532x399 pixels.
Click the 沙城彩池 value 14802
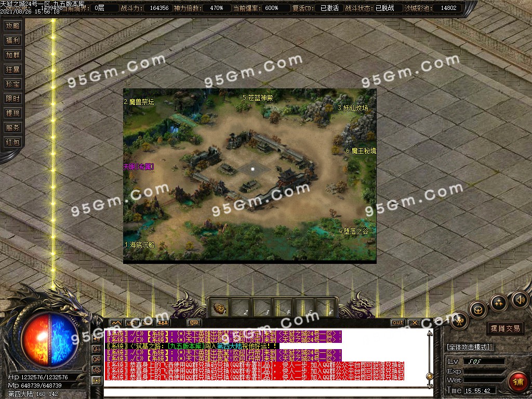click(x=448, y=8)
